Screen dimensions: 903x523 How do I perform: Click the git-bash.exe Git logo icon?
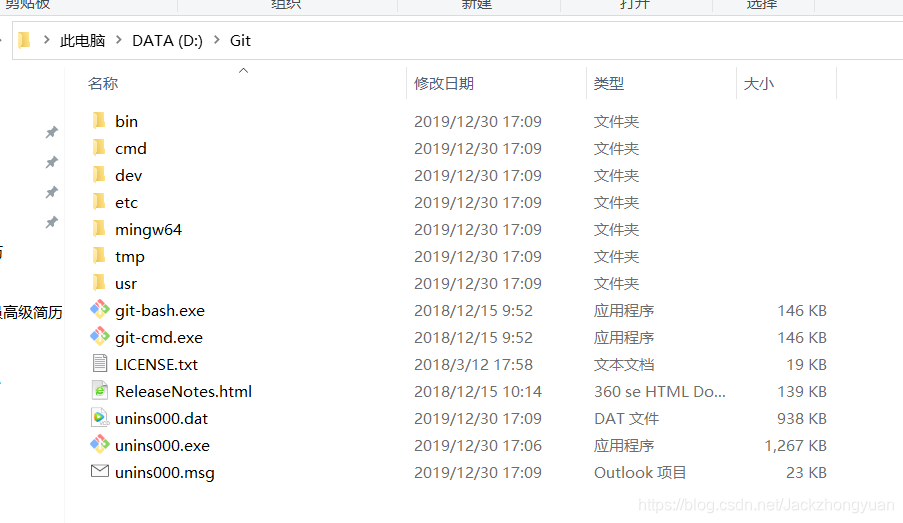tap(100, 309)
